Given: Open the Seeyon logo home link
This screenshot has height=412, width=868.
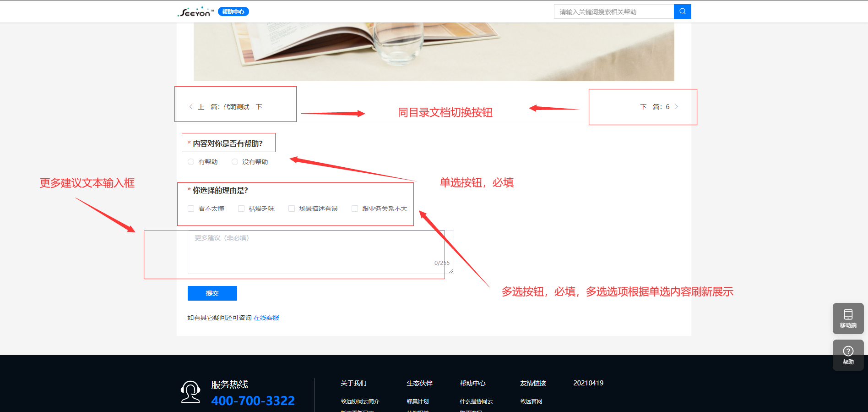Looking at the screenshot, I should coord(195,12).
